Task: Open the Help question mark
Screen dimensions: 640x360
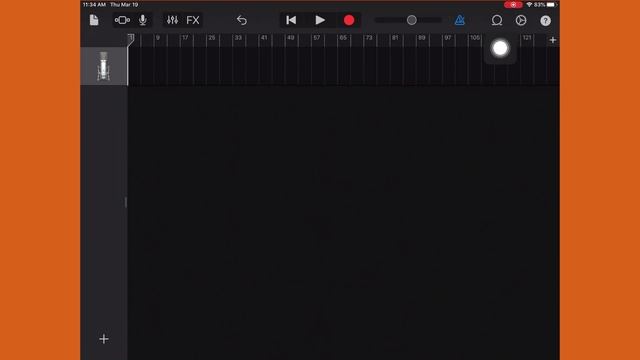Action: tap(545, 20)
